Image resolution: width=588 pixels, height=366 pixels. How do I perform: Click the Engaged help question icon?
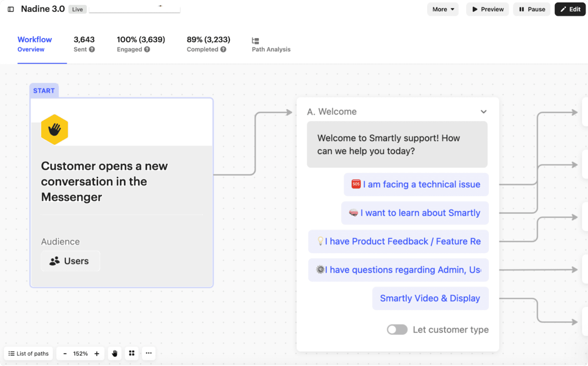pos(147,49)
